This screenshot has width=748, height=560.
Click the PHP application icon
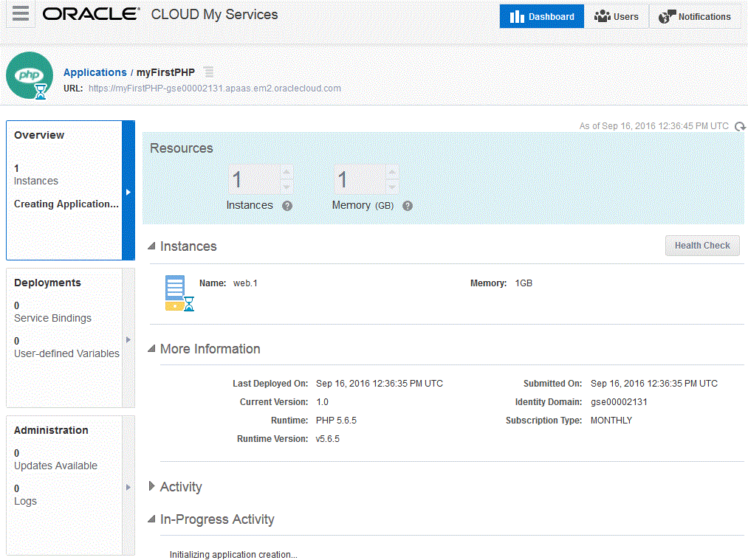point(30,75)
